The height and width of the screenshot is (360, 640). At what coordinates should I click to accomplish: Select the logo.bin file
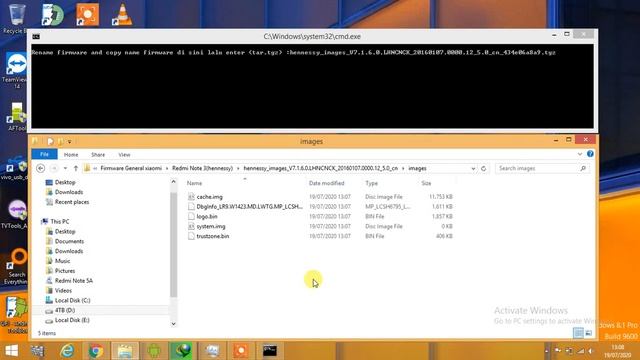pyautogui.click(x=207, y=216)
